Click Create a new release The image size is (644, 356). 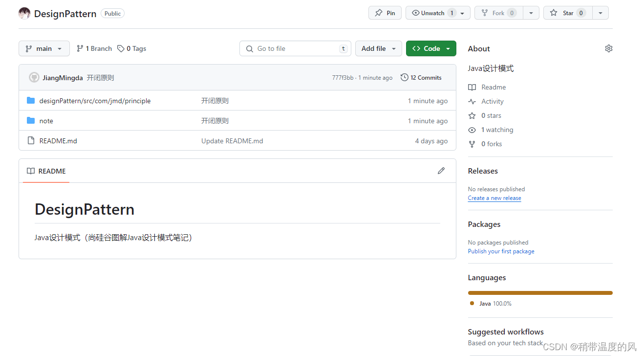click(494, 198)
